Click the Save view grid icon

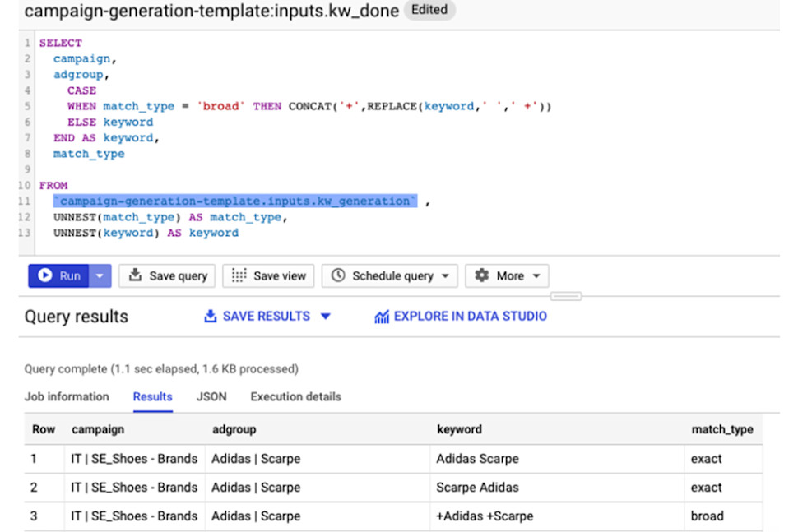click(x=239, y=275)
